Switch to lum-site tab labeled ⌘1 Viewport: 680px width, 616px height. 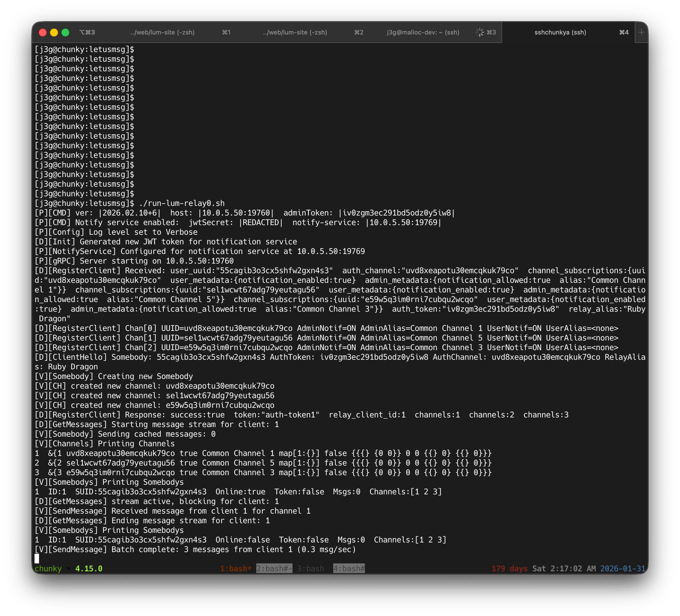coord(162,33)
